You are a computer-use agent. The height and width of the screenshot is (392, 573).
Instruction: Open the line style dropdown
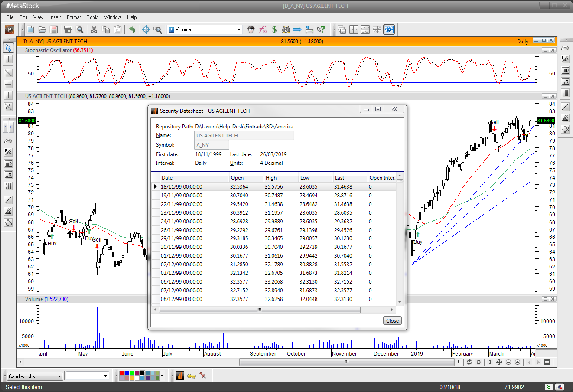coord(105,376)
